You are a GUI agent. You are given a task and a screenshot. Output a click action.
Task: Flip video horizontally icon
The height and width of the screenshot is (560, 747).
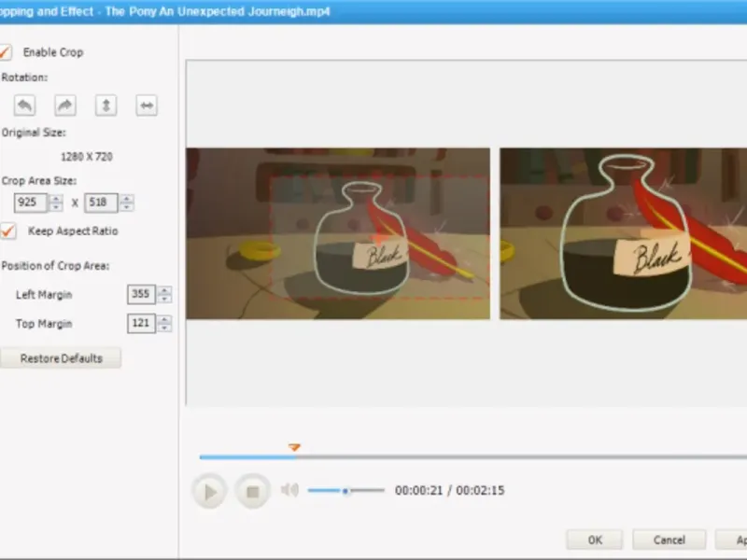click(147, 105)
